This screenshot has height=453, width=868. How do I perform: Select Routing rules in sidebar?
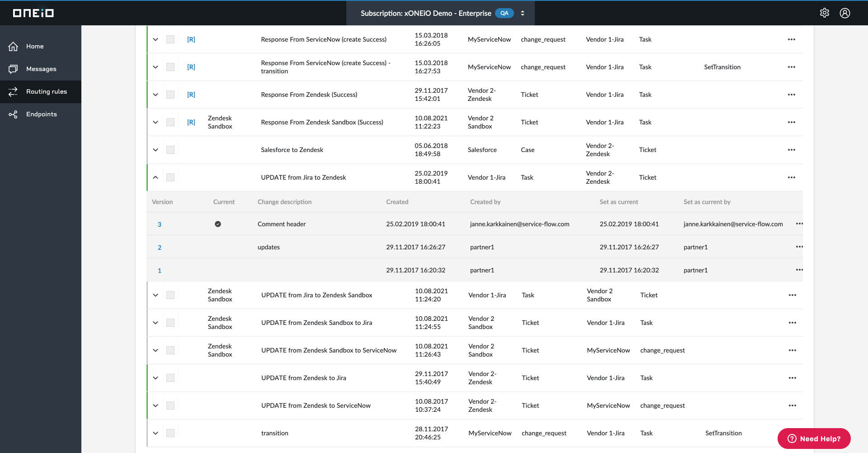pos(41,91)
